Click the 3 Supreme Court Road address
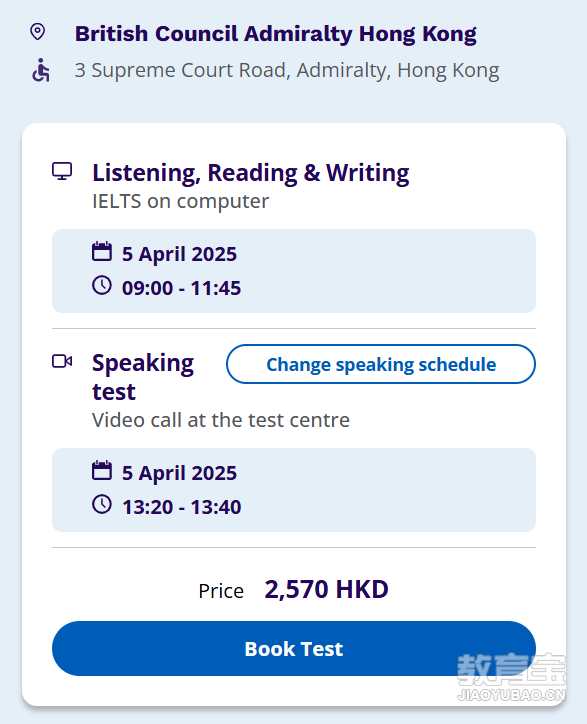This screenshot has width=587, height=724. (x=287, y=71)
